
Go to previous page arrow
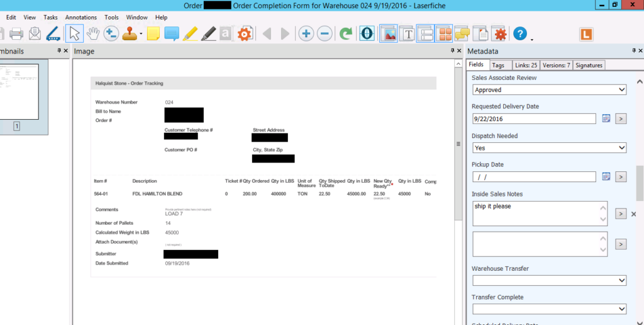click(267, 34)
